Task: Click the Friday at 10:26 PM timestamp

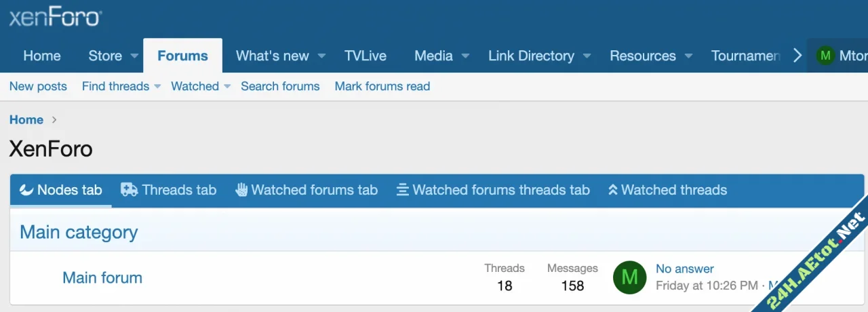Action: click(707, 286)
